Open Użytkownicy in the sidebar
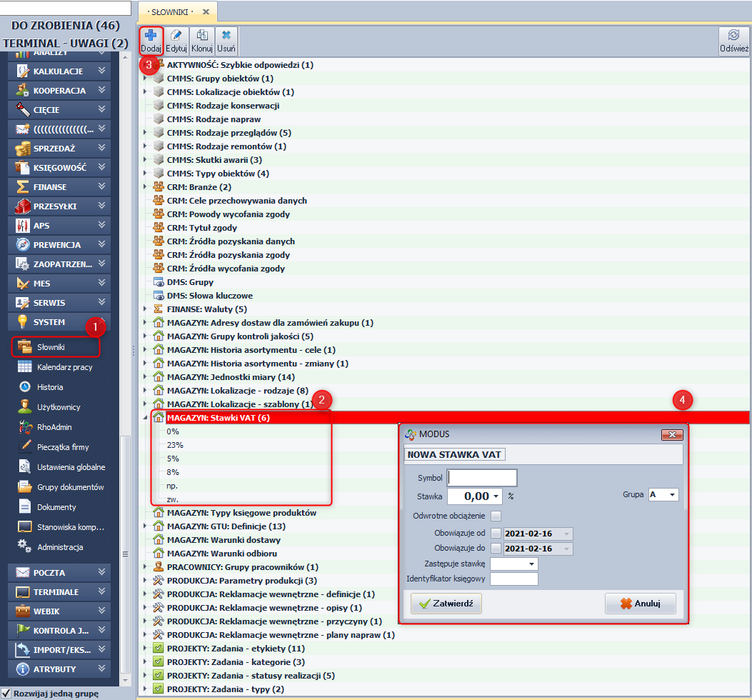Viewport: 752px width, 700px height. point(59,407)
